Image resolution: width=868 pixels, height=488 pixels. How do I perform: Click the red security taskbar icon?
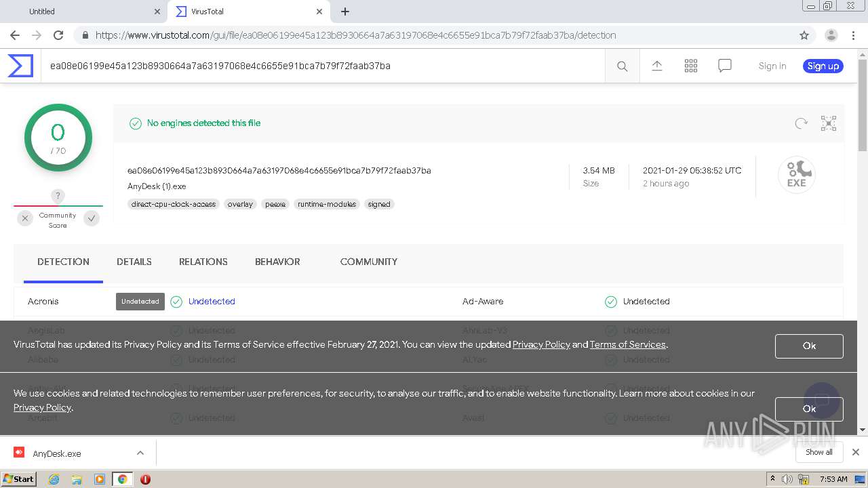(x=145, y=479)
